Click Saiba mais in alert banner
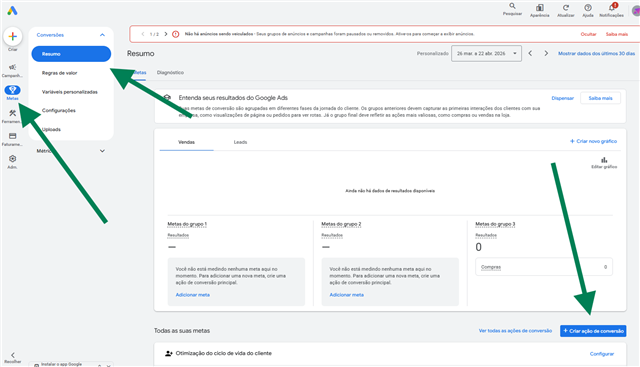The height and width of the screenshot is (367, 640). pyautogui.click(x=616, y=34)
